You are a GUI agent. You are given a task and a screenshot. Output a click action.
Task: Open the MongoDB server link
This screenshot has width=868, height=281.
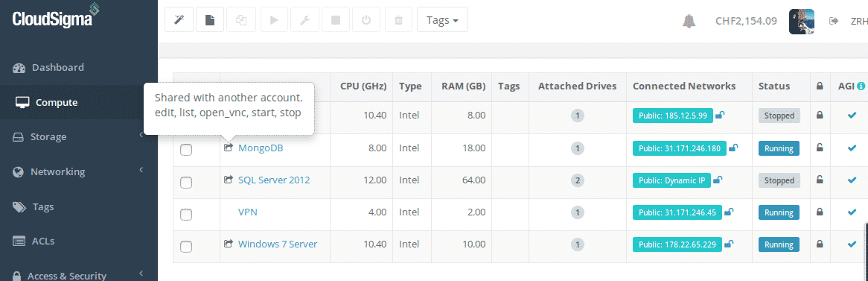[x=261, y=148]
